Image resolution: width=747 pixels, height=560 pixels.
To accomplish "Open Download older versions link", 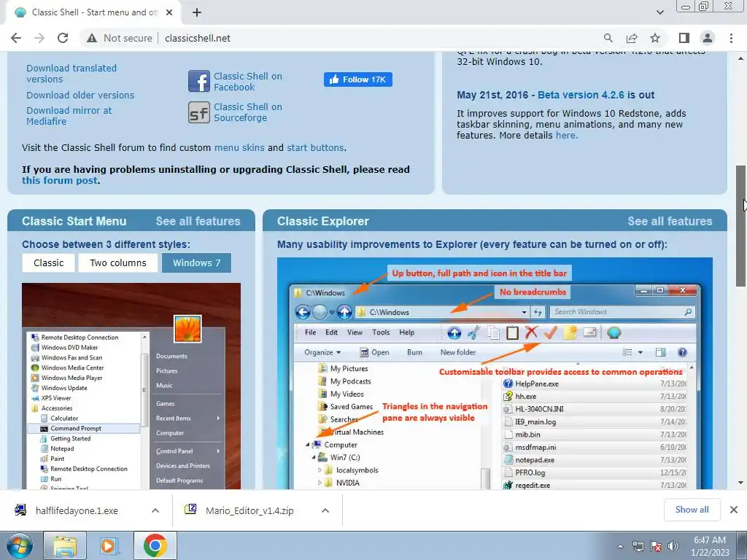I will (x=80, y=95).
